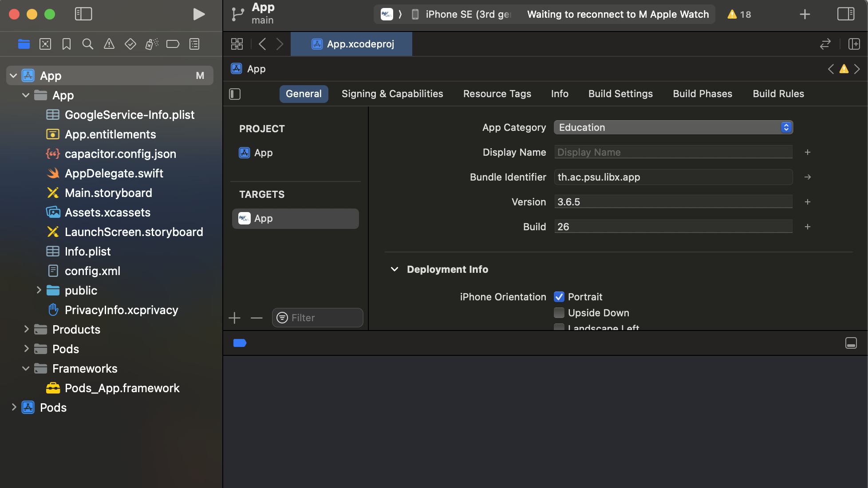Collapse the Deployment Info section
Screen dimensions: 868x488
coord(394,269)
